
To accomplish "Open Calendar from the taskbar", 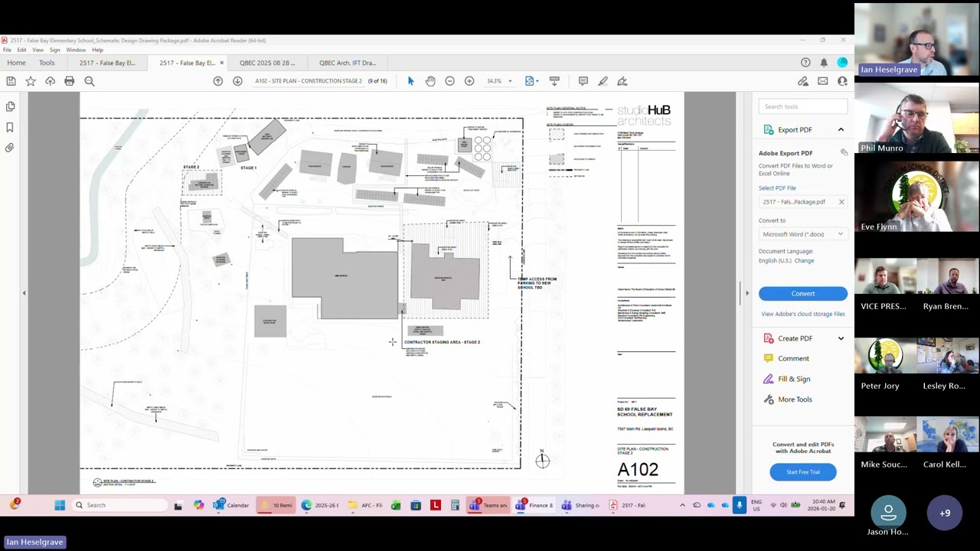I will click(232, 505).
